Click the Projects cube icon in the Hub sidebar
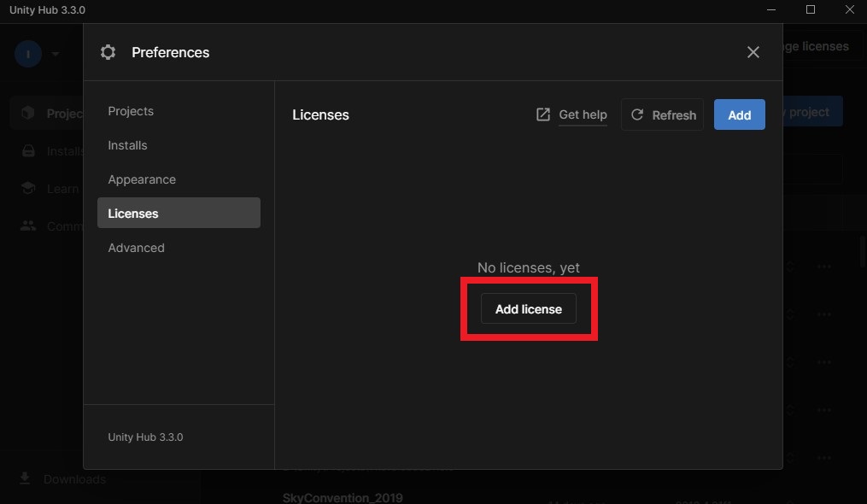The height and width of the screenshot is (504, 867). point(29,114)
